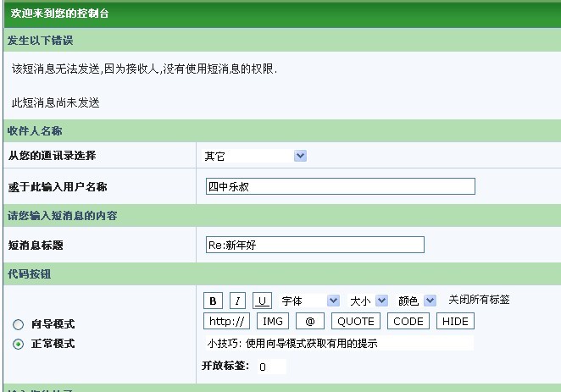This screenshot has height=392, width=561.
Task: Click 关闭所有标签 to close all tags
Action: pyautogui.click(x=479, y=300)
